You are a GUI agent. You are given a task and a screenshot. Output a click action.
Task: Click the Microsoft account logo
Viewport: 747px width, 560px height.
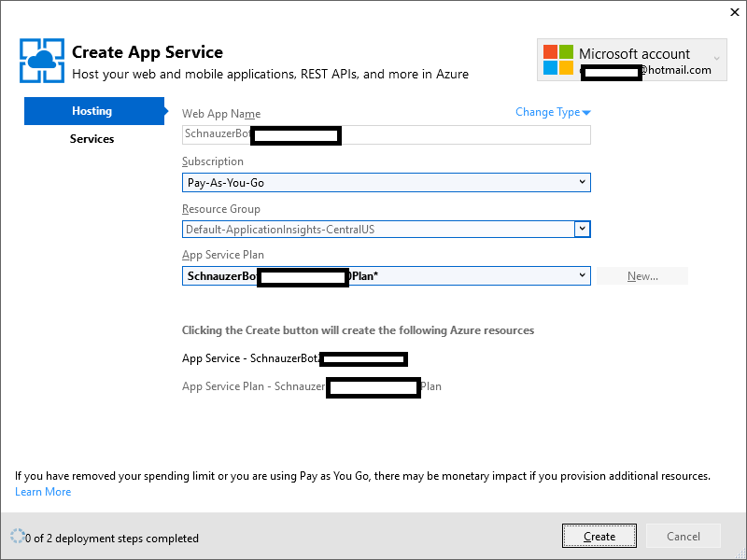[x=557, y=60]
